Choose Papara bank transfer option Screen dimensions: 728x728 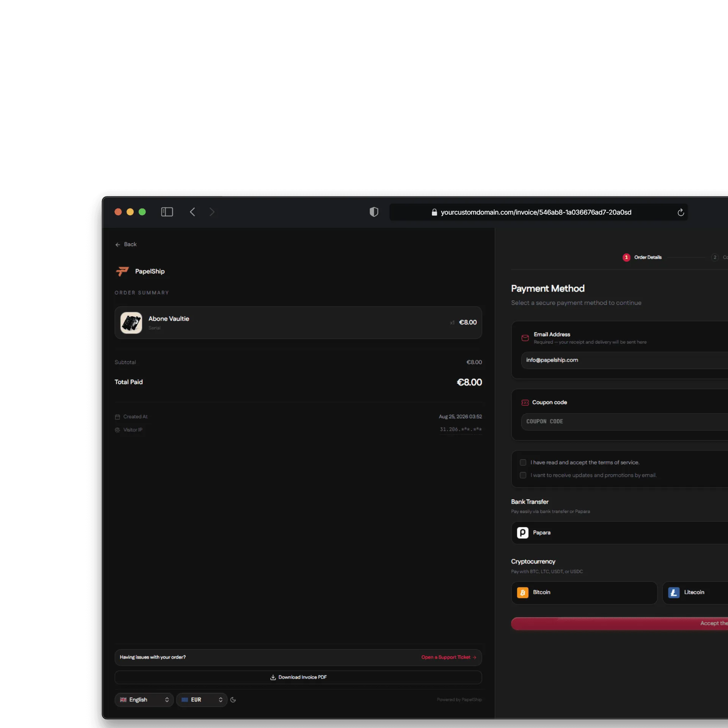(620, 532)
